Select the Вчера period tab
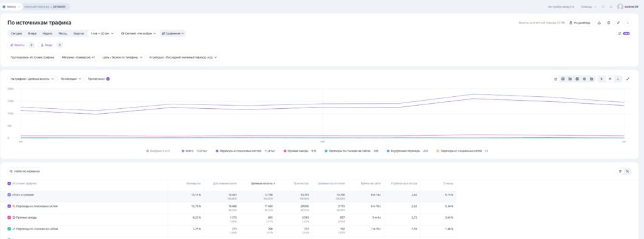 32,34
